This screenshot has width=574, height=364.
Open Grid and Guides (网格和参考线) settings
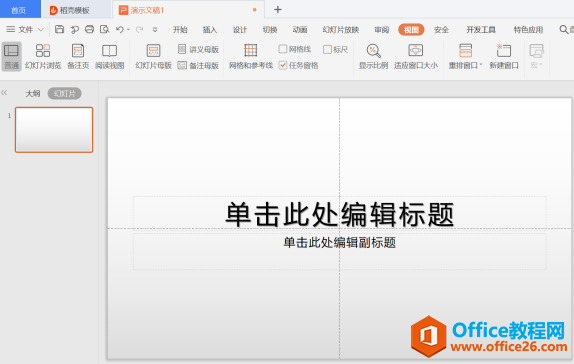tap(251, 56)
